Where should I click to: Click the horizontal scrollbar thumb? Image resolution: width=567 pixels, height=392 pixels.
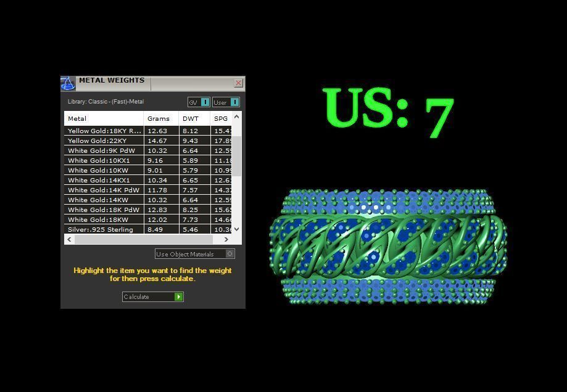point(144,239)
